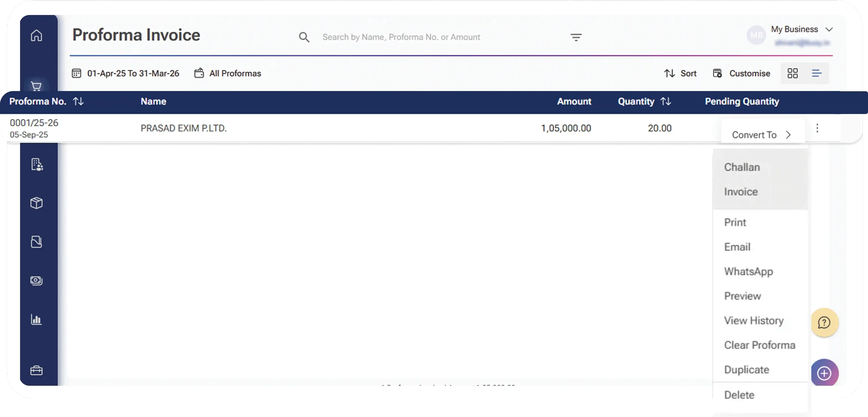Open the inventory box icon in sidebar
Viewport: 868px width, 417px height.
36,203
